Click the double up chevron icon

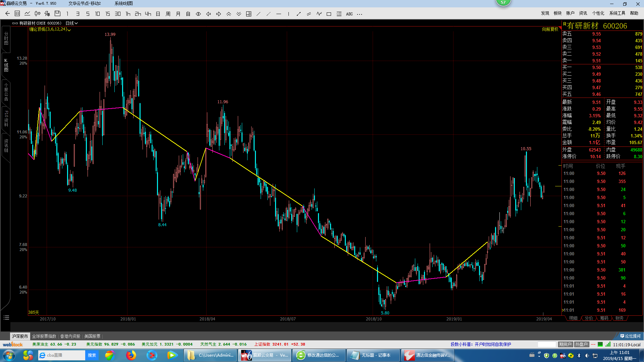point(228,14)
